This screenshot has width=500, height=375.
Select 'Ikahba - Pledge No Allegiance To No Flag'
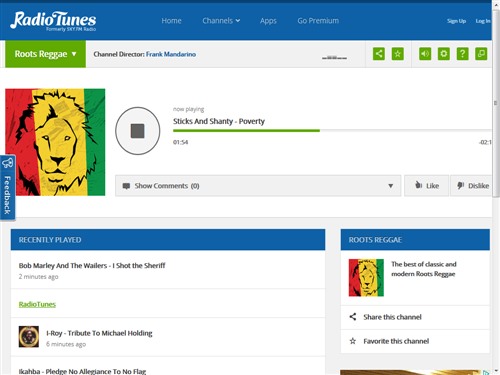(82, 371)
